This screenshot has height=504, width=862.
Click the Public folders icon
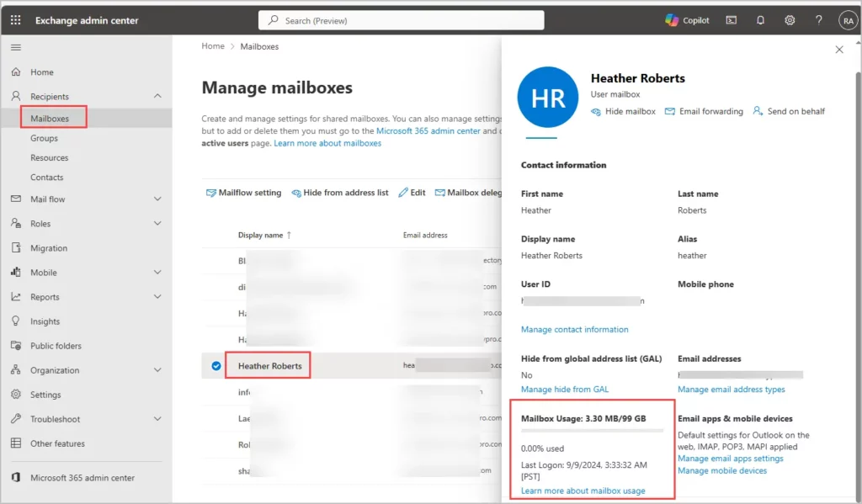16,346
